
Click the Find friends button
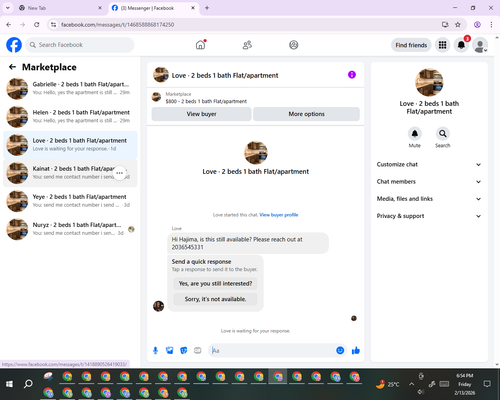click(x=411, y=45)
